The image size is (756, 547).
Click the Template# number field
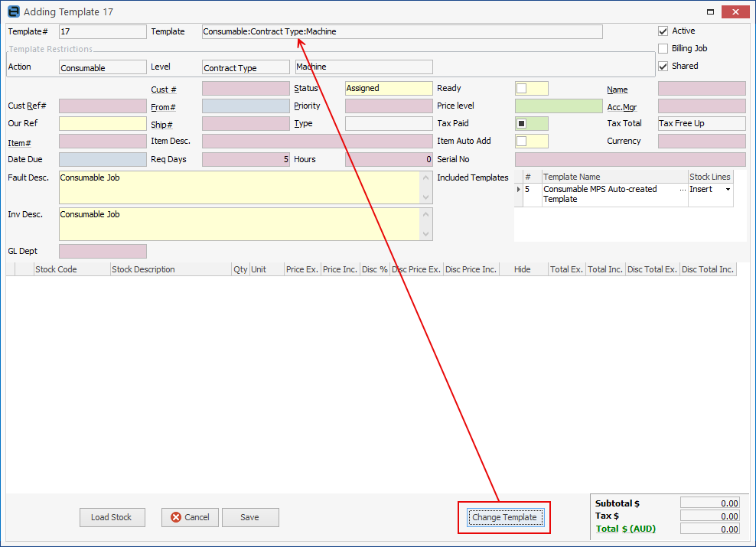(x=103, y=32)
